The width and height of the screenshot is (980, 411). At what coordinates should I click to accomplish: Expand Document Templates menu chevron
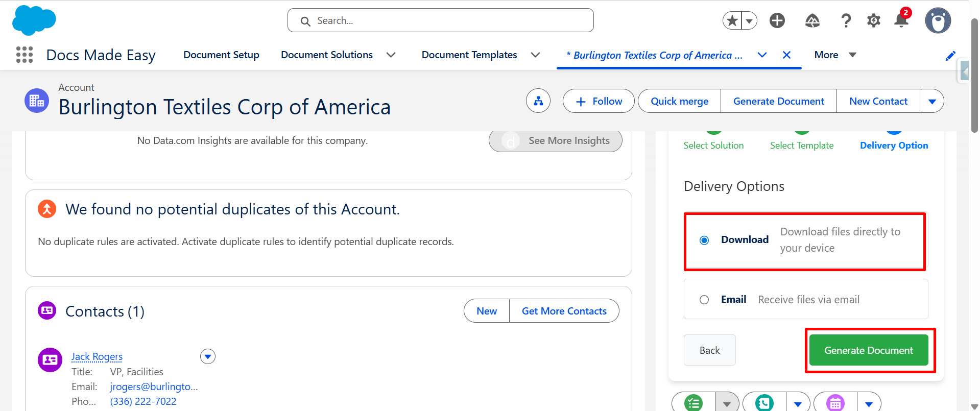click(535, 55)
